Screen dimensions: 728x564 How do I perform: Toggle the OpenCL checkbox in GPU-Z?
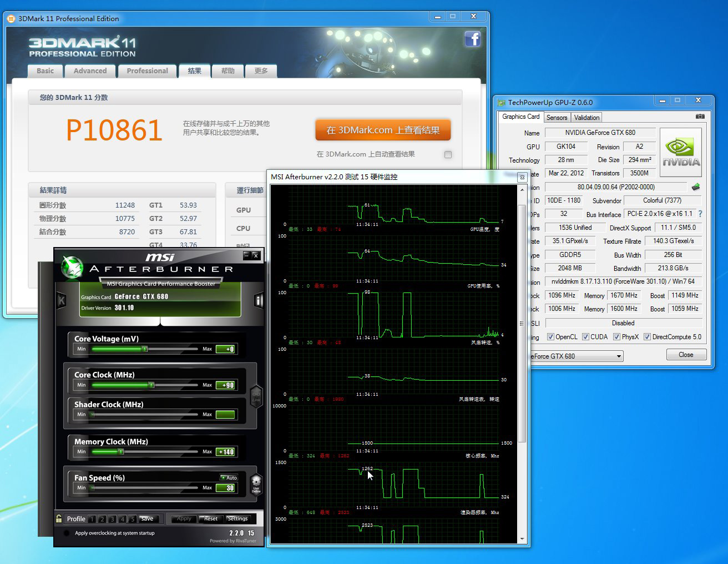(x=550, y=337)
